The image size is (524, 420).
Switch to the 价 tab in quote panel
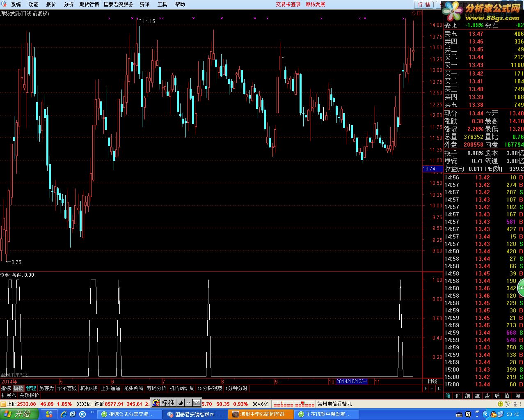458,395
